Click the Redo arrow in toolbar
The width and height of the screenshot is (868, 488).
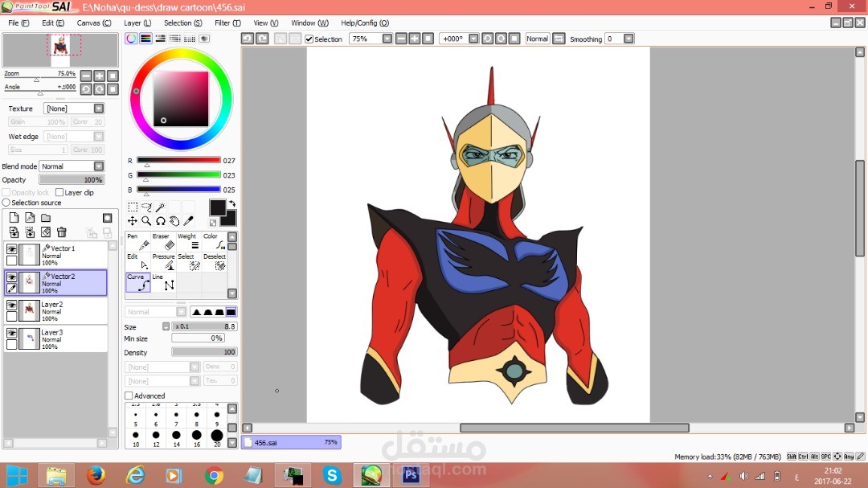point(262,39)
